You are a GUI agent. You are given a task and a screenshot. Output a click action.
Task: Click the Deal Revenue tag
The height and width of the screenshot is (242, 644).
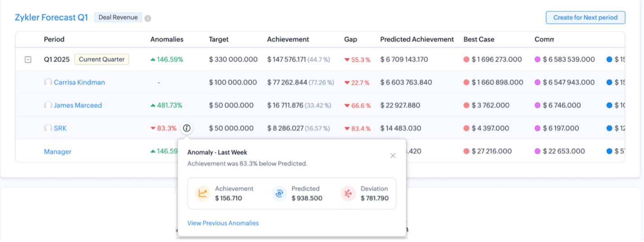pos(118,18)
